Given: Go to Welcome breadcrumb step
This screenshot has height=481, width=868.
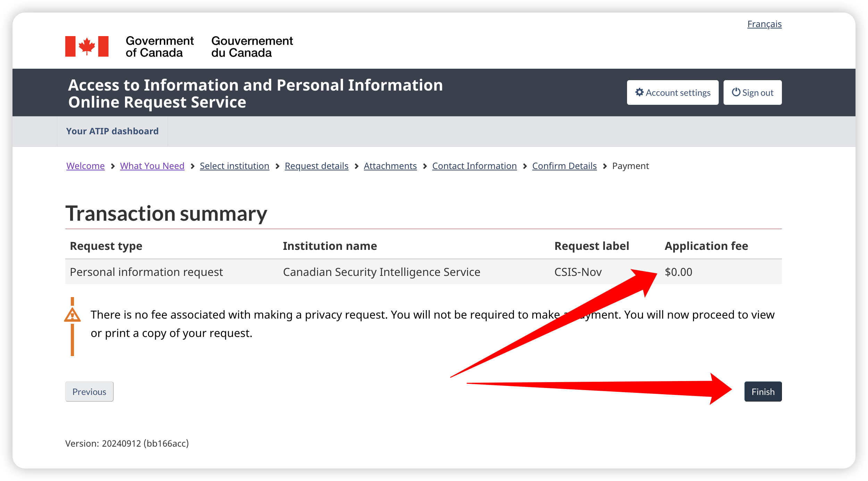Looking at the screenshot, I should 85,166.
